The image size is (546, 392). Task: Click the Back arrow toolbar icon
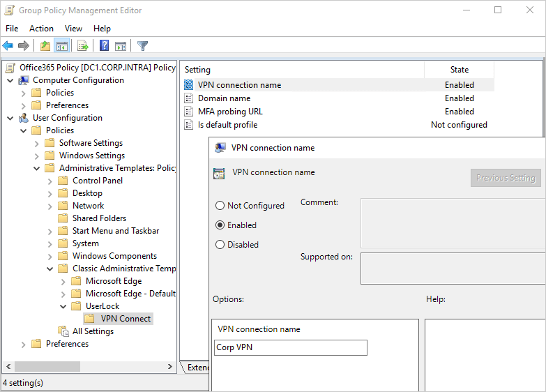point(8,46)
